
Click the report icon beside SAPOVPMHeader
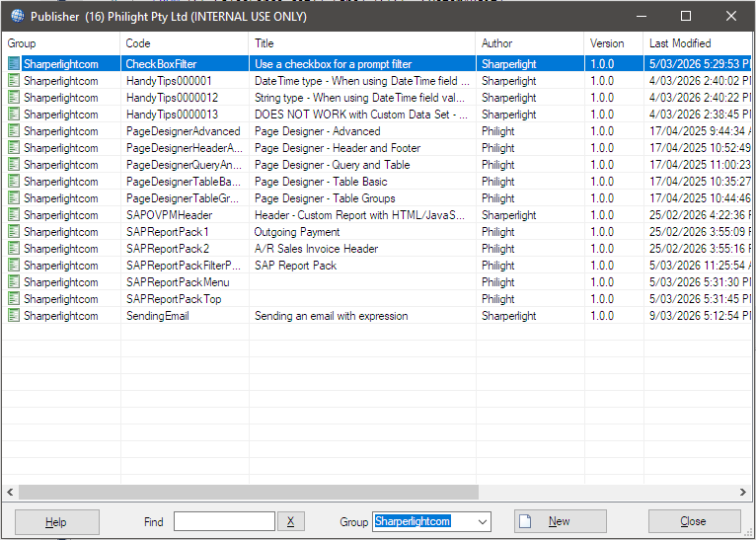coord(14,215)
